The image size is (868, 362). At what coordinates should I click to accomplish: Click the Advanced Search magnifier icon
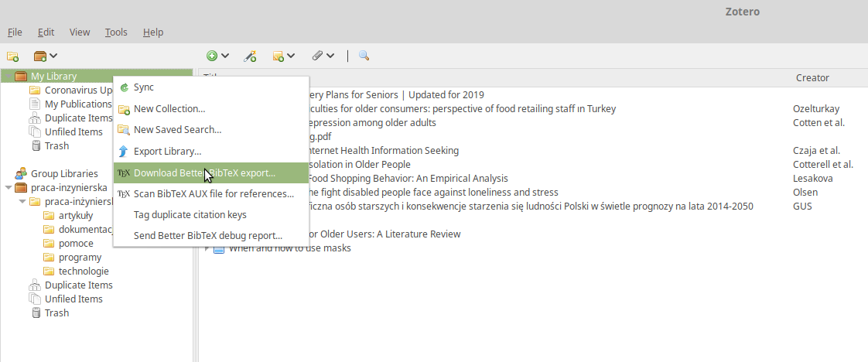pyautogui.click(x=364, y=56)
